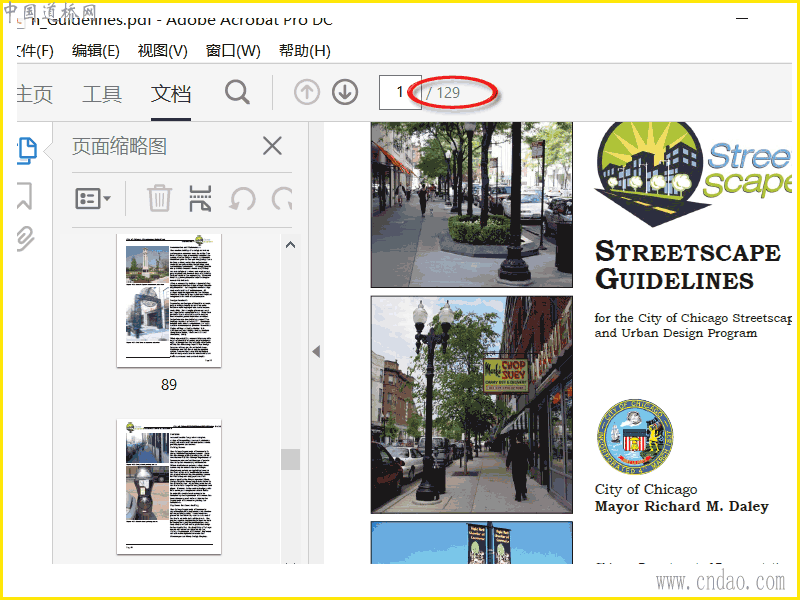
Task: Open the 视图(V) menu
Action: pyautogui.click(x=163, y=51)
